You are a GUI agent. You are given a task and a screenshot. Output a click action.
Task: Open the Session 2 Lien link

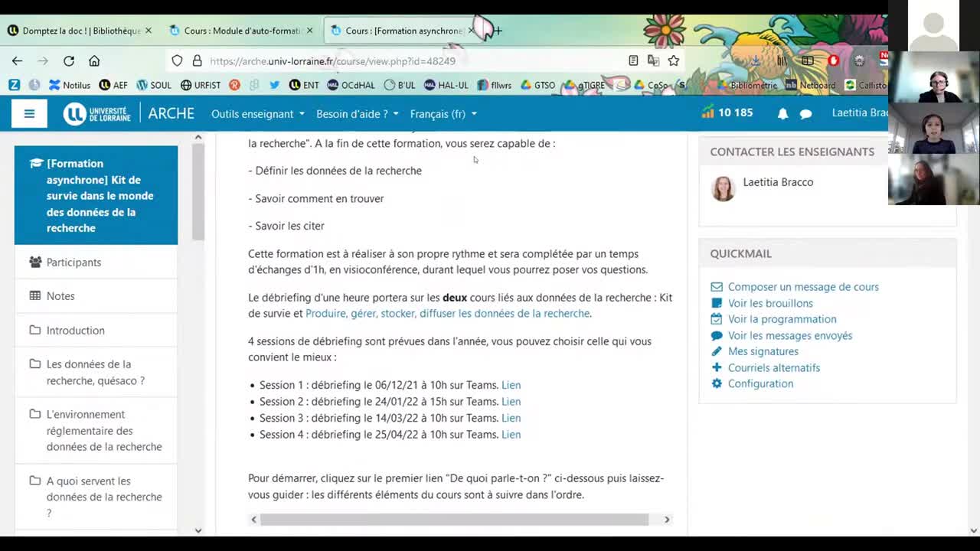pos(511,402)
